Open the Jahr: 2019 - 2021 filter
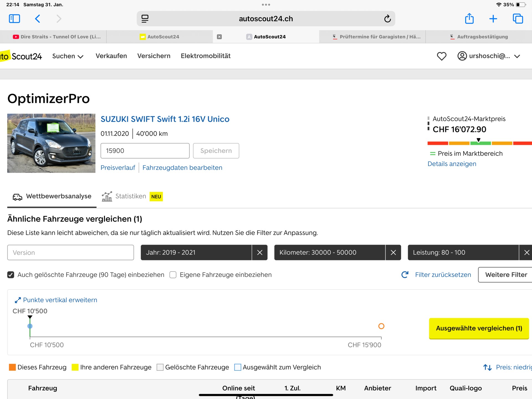Screen dimensions: 532x399 (x=196, y=252)
